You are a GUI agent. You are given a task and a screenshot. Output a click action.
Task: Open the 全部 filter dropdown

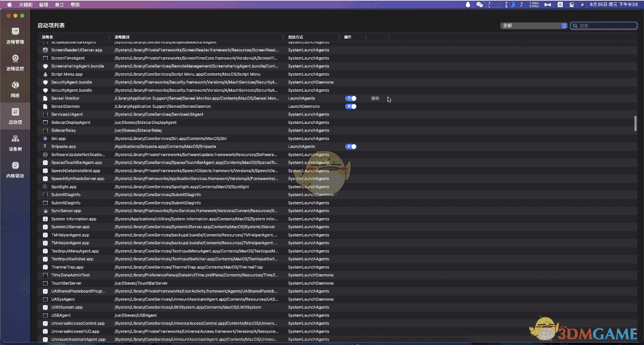pyautogui.click(x=534, y=26)
